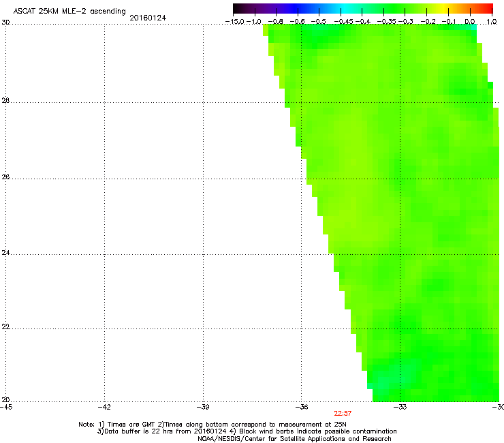The height and width of the screenshot is (443, 504).
Task: Click latitude axis label 24
Action: pyautogui.click(x=5, y=253)
